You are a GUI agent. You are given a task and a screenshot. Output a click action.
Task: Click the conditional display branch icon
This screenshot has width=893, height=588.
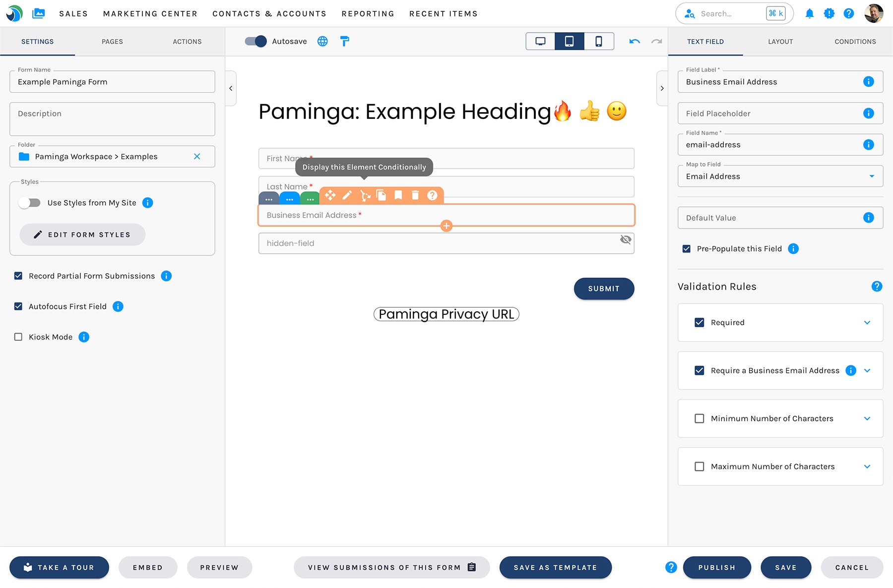click(365, 195)
